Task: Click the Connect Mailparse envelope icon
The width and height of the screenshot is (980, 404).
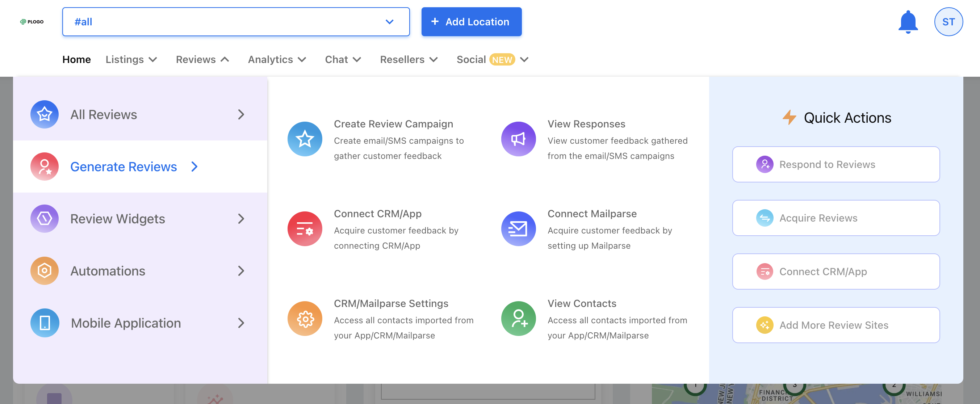Action: (x=518, y=229)
